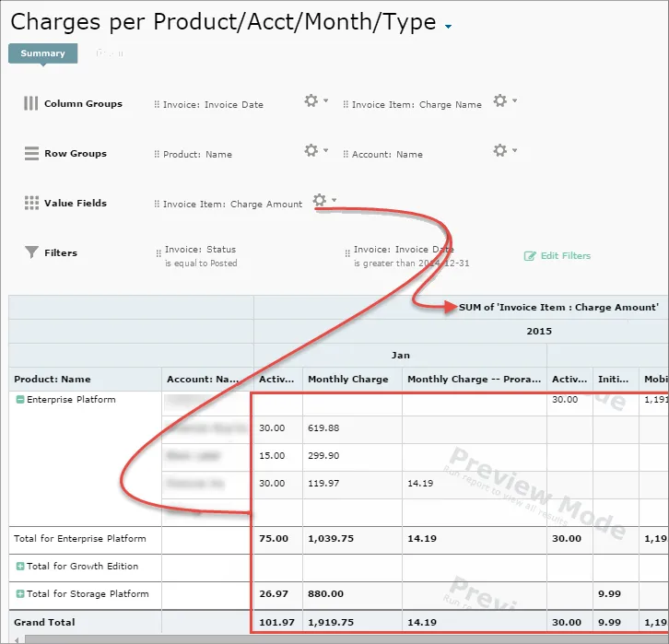
Task: Click the Account: Na... column header
Action: point(207,380)
